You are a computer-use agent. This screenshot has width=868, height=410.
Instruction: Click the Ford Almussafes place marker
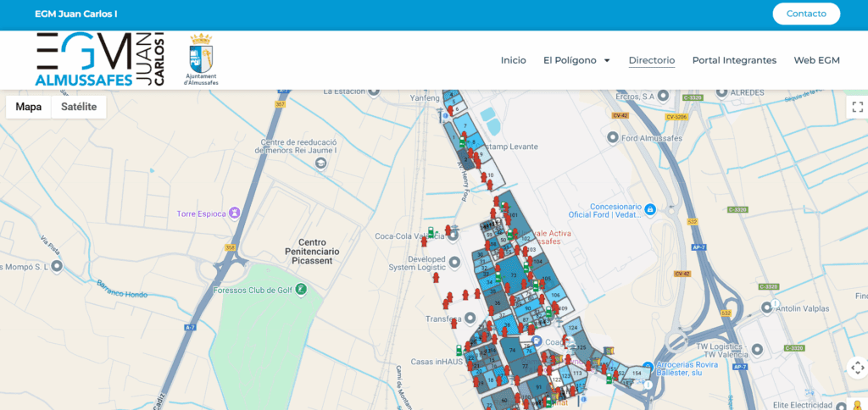[x=612, y=137]
